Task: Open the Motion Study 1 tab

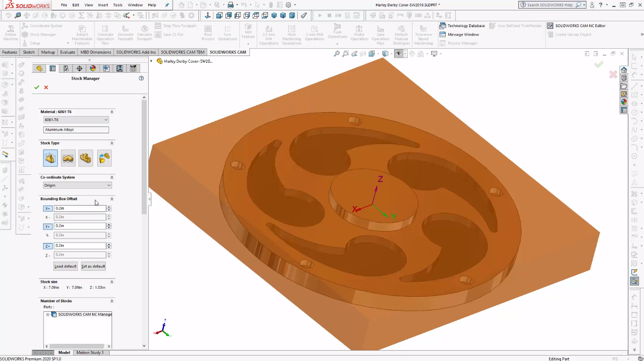Action: pyautogui.click(x=90, y=352)
